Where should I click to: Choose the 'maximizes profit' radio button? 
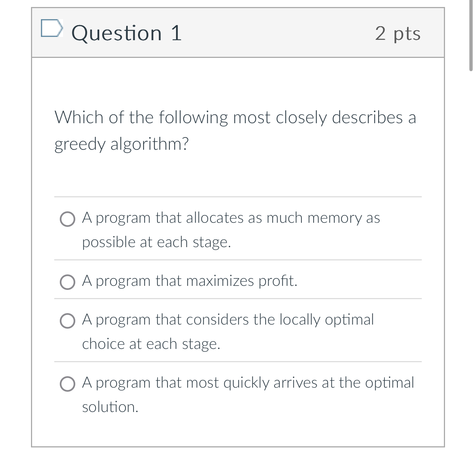click(67, 282)
